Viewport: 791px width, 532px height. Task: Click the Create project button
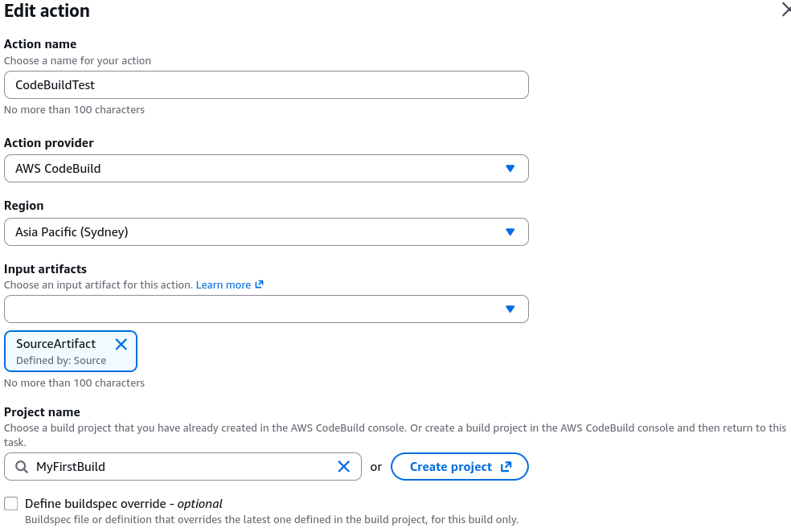(x=460, y=467)
